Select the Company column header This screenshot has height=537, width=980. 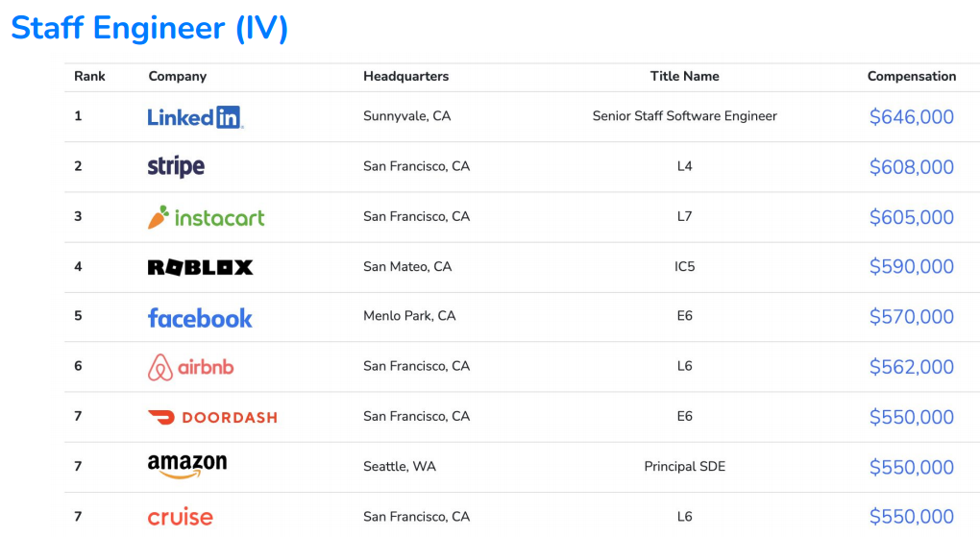point(178,77)
